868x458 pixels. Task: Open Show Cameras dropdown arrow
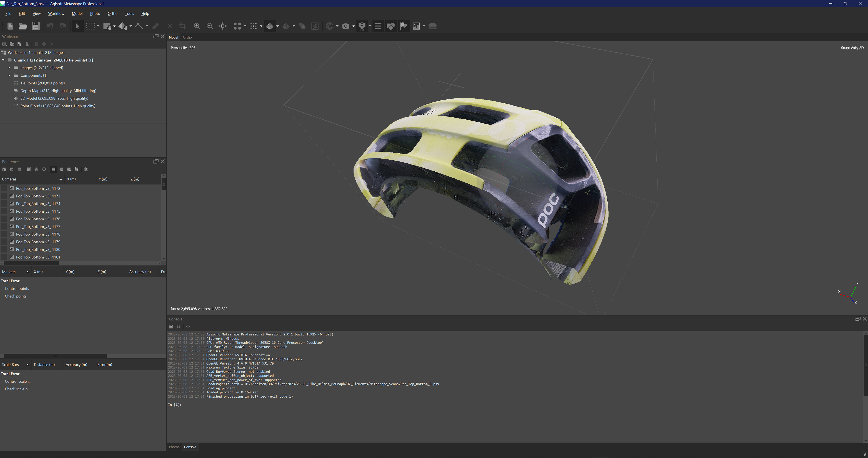tap(354, 26)
